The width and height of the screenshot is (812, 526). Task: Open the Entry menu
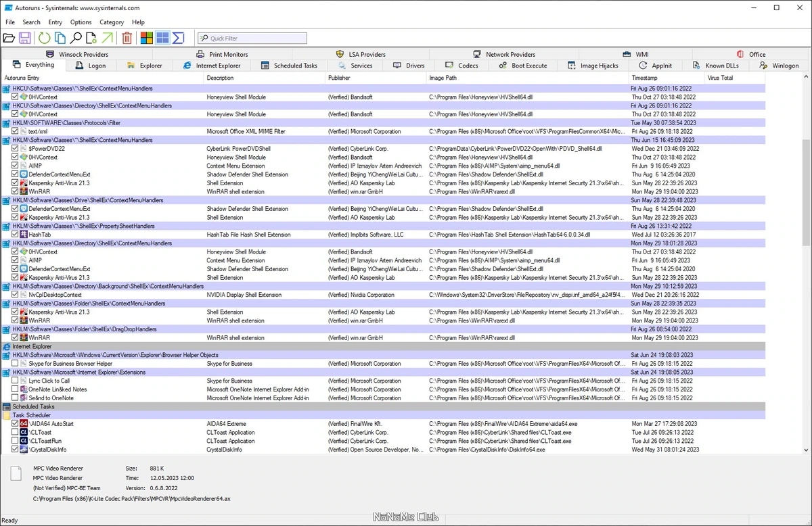pos(55,22)
